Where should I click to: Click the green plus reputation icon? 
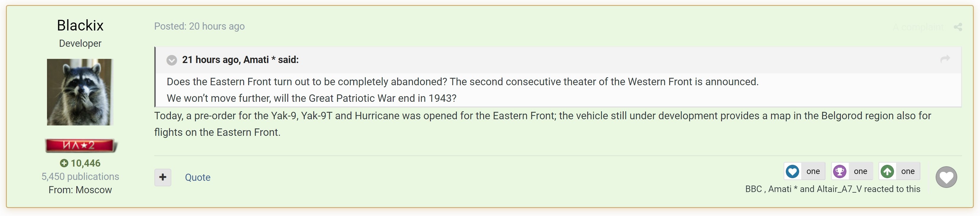(x=64, y=163)
